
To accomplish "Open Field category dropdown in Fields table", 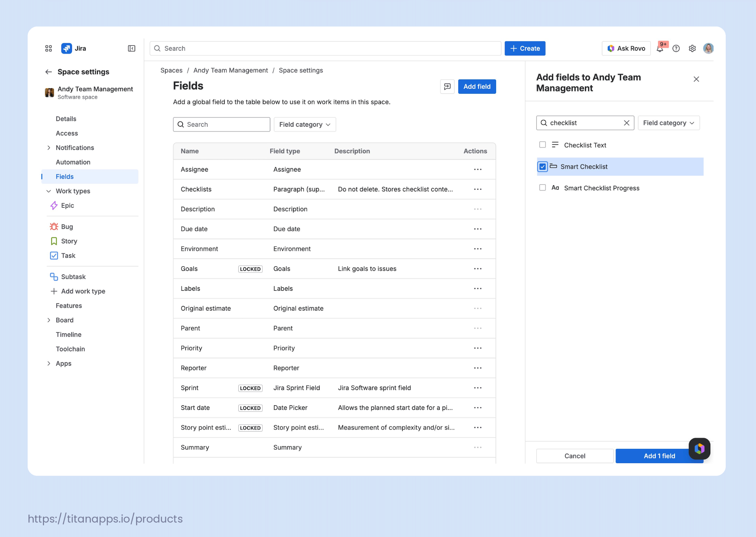I will [305, 124].
